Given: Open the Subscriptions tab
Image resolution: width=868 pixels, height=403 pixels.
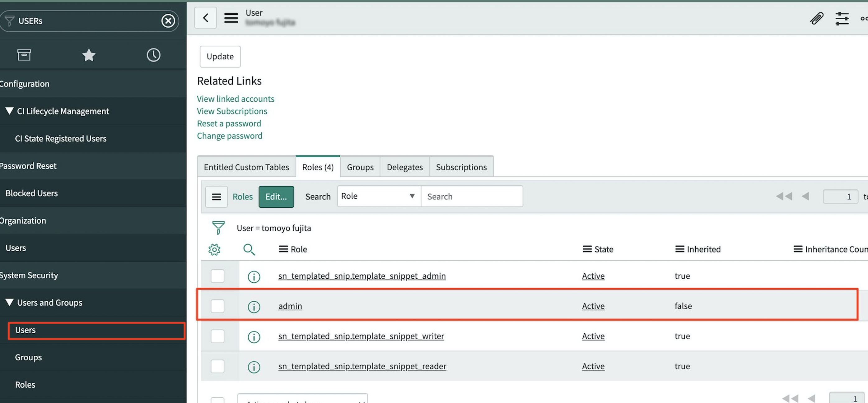Looking at the screenshot, I should click(x=461, y=167).
